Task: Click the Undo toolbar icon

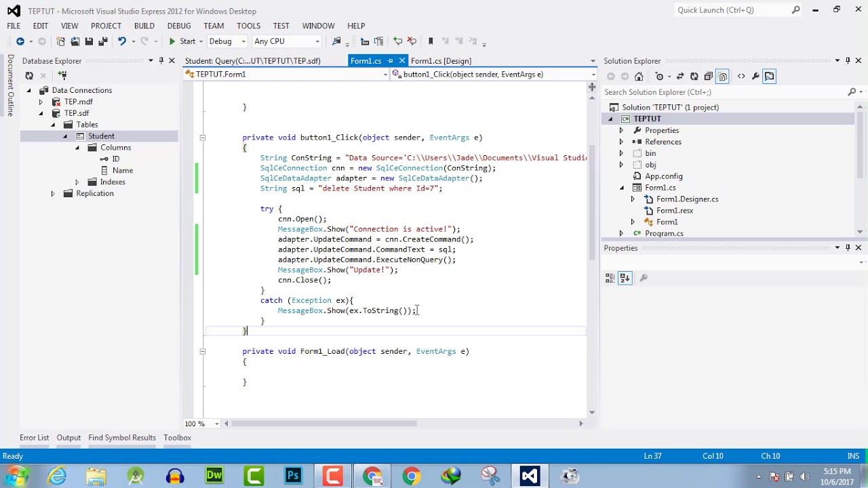Action: (x=122, y=41)
